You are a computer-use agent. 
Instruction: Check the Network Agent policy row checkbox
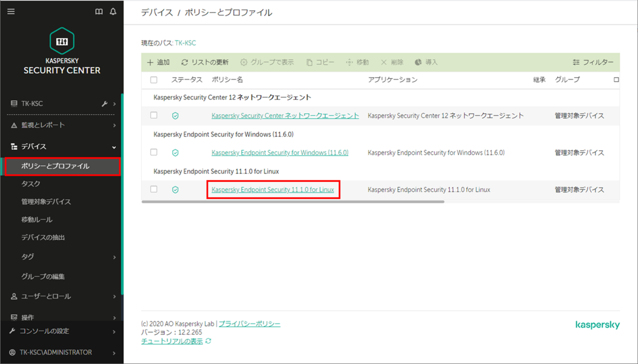pos(154,115)
